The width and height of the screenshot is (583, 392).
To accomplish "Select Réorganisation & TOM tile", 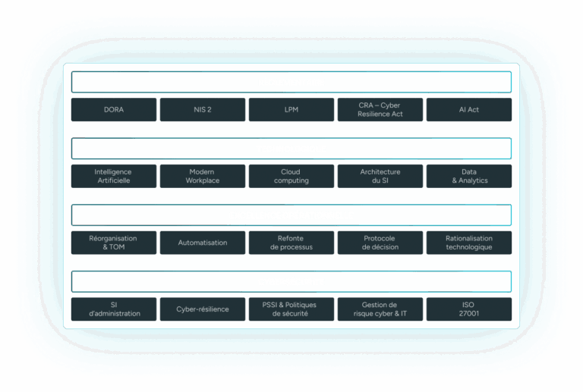I will (x=114, y=243).
